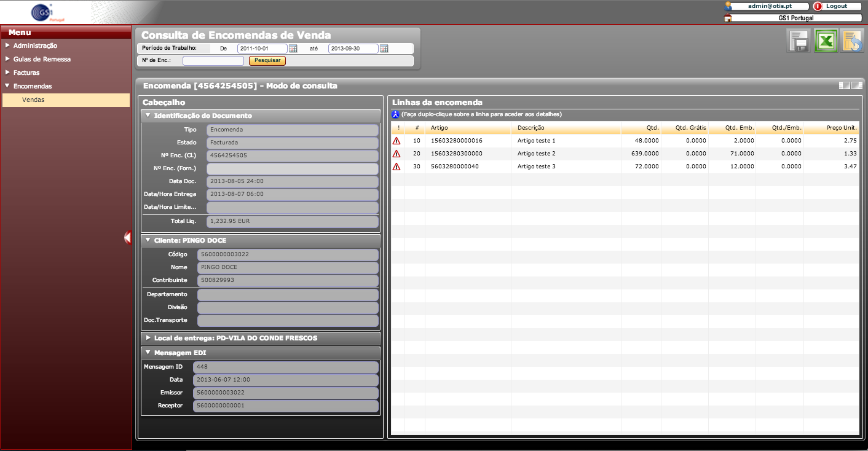Focus the 'De' start date field
This screenshot has height=451, width=868.
coord(262,49)
